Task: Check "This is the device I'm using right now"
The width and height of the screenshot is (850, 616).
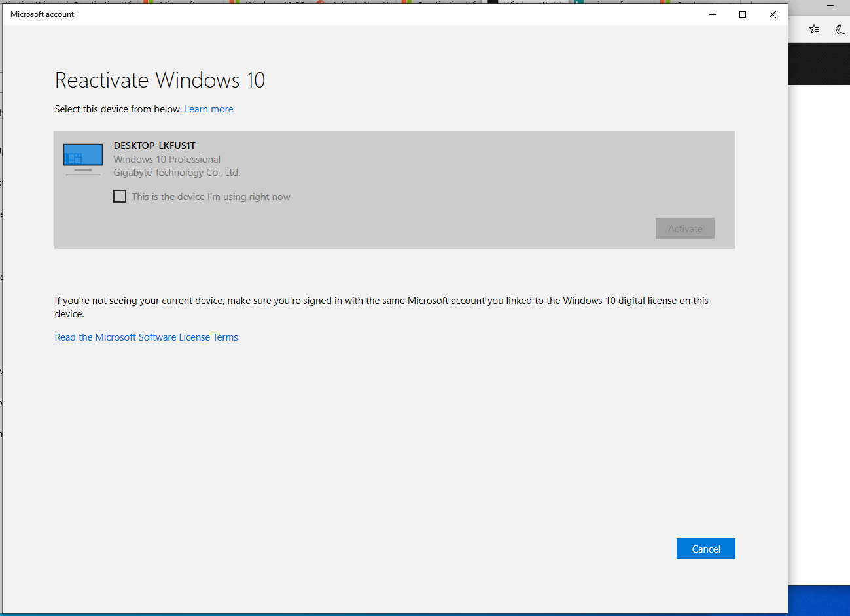Action: 120,196
